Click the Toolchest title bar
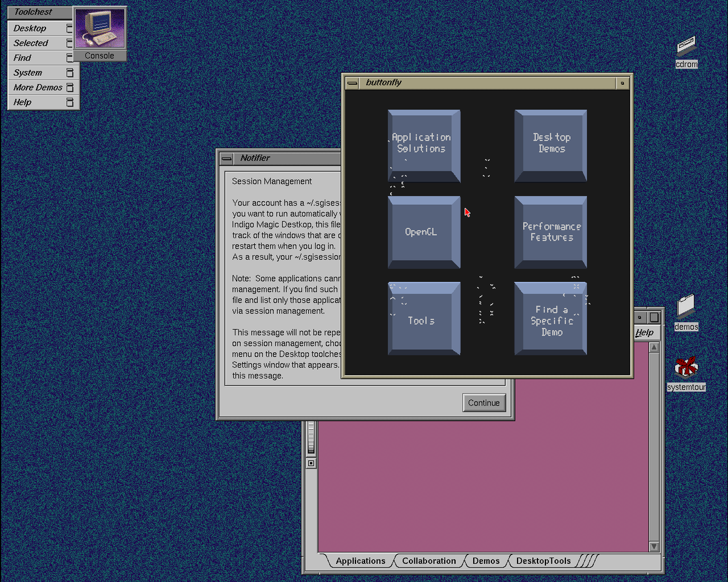The height and width of the screenshot is (582, 728). tap(40, 12)
